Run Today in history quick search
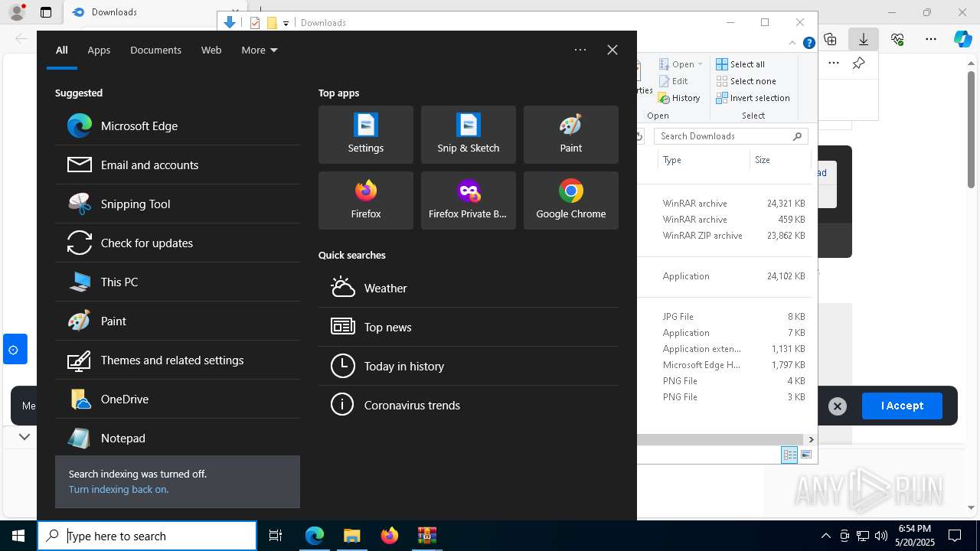This screenshot has height=551, width=980. click(469, 366)
